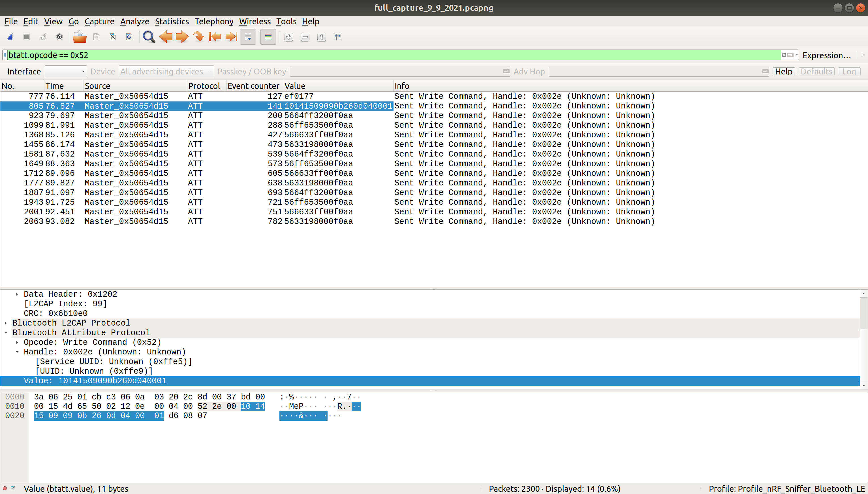
Task: Click the find packet search icon
Action: tap(148, 37)
